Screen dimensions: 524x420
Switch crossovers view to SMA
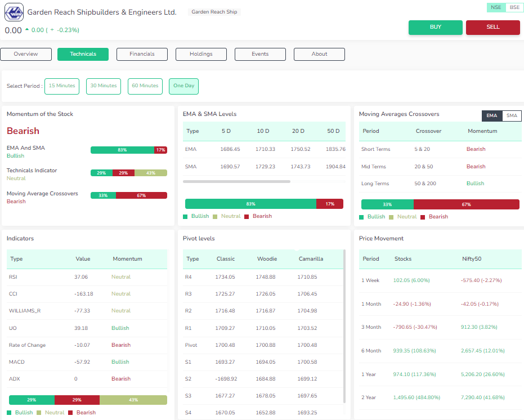point(512,116)
